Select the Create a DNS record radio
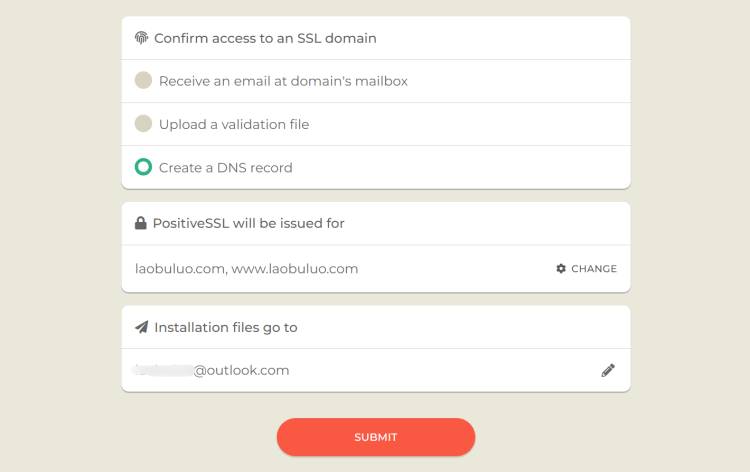This screenshot has height=472, width=750. (143, 167)
